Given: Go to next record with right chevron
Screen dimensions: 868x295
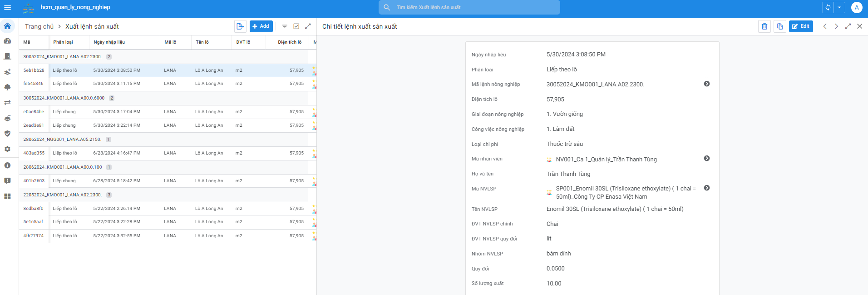Looking at the screenshot, I should (836, 26).
